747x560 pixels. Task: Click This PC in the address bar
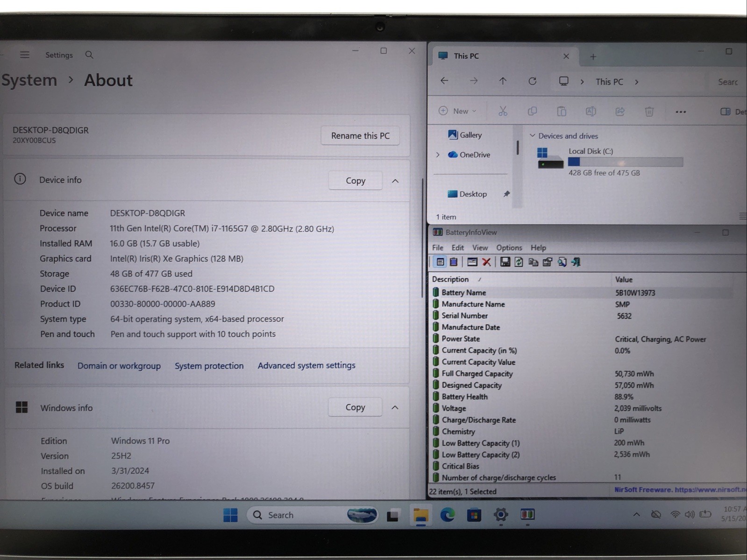click(609, 82)
